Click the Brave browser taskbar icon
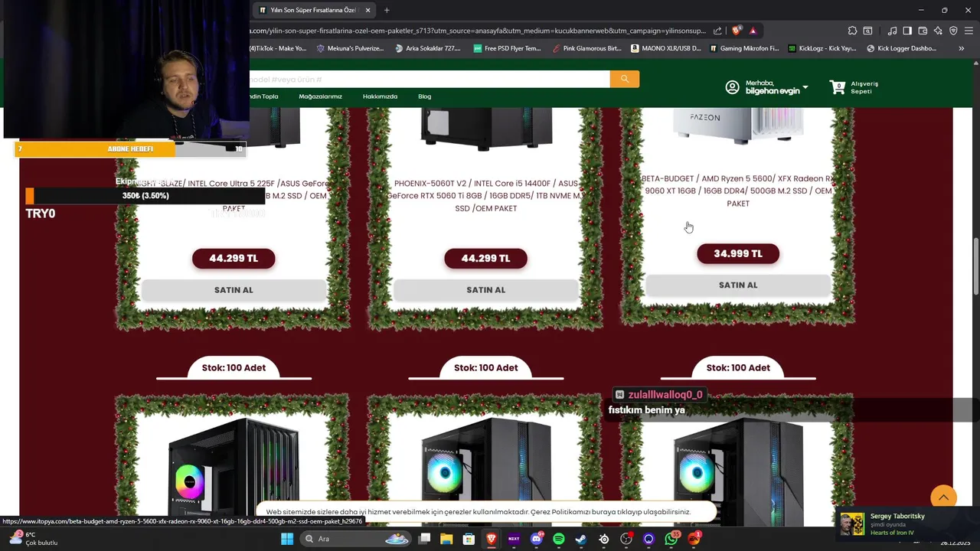 pos(492,539)
